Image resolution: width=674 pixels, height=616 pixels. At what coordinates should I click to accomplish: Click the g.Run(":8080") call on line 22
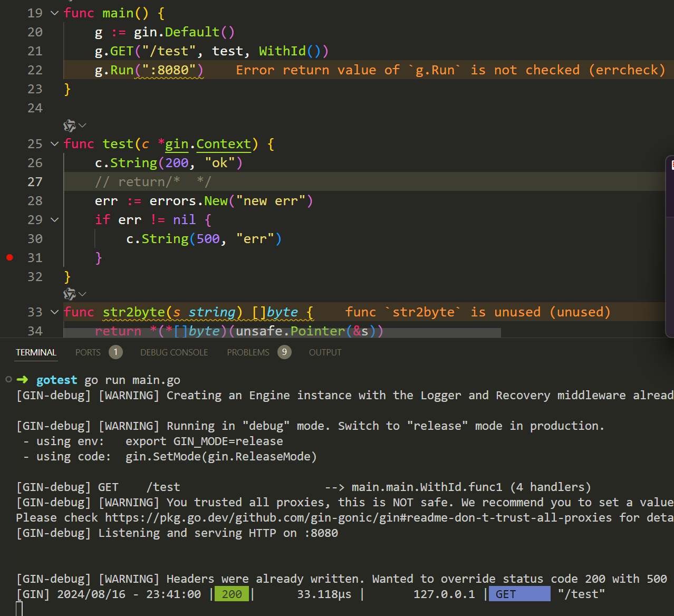click(149, 70)
